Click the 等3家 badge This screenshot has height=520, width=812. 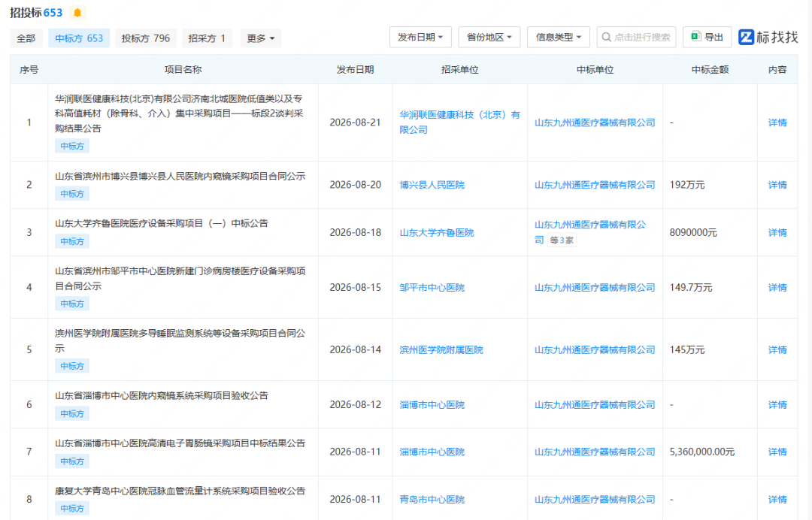(562, 240)
